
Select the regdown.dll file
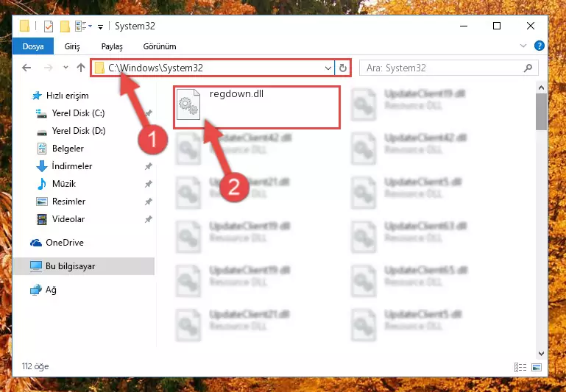click(257, 107)
